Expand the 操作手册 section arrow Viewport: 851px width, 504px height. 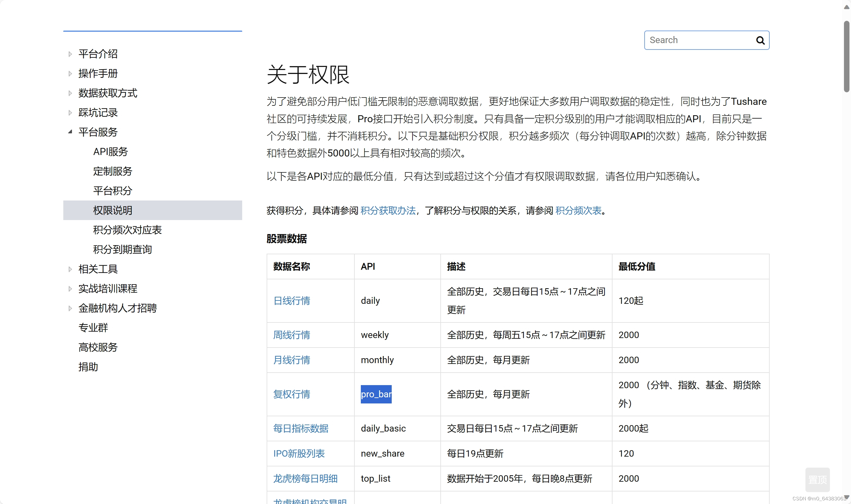point(70,74)
